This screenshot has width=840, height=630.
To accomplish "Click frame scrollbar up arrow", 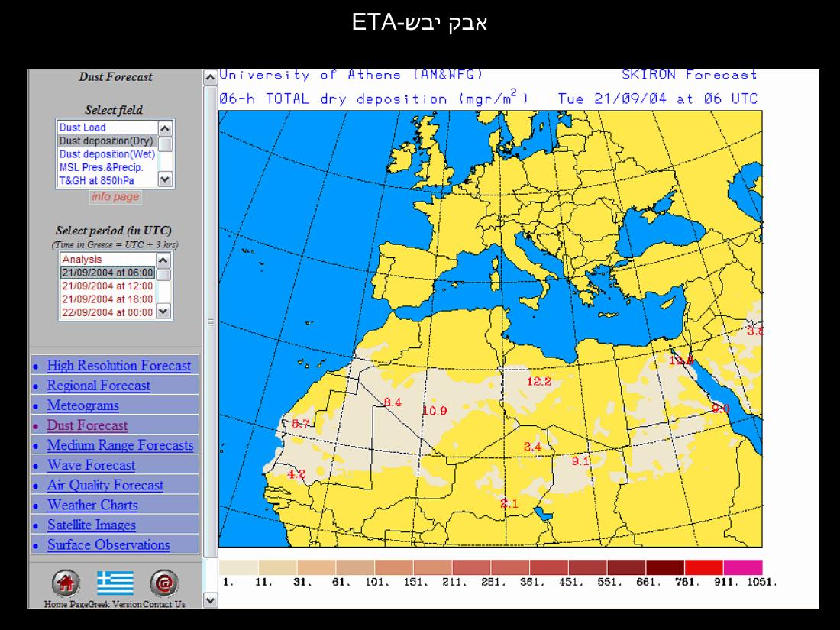I will pos(211,78).
